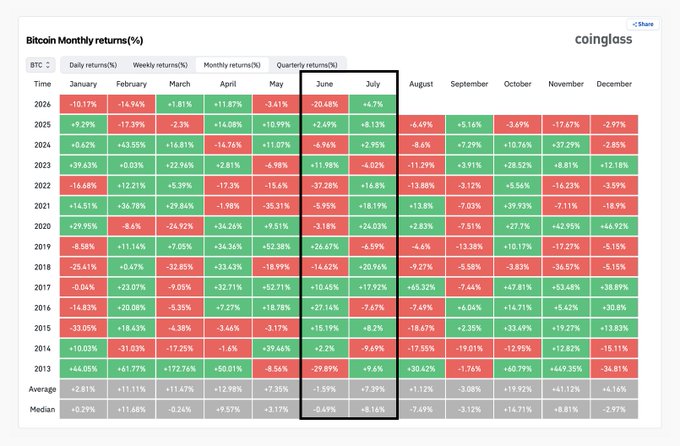The image size is (680, 446).
Task: Click the -20.48% cell for June 2026
Action: point(324,104)
